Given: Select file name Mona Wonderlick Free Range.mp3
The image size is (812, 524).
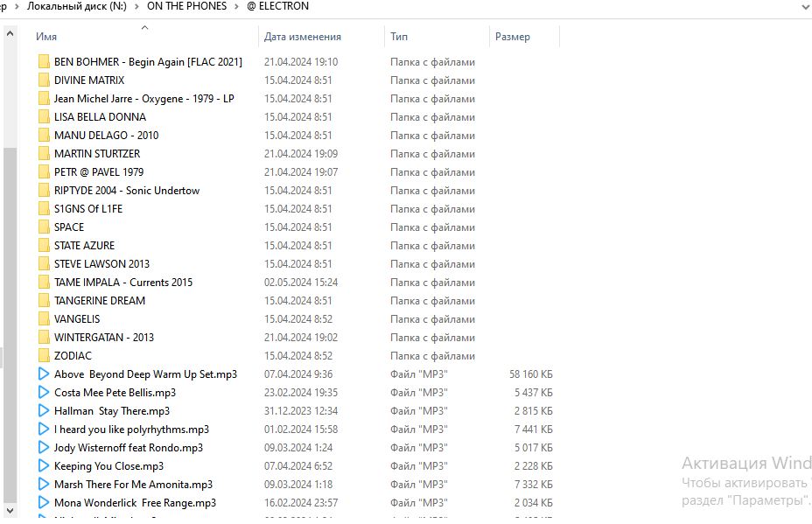Looking at the screenshot, I should click(x=135, y=503).
